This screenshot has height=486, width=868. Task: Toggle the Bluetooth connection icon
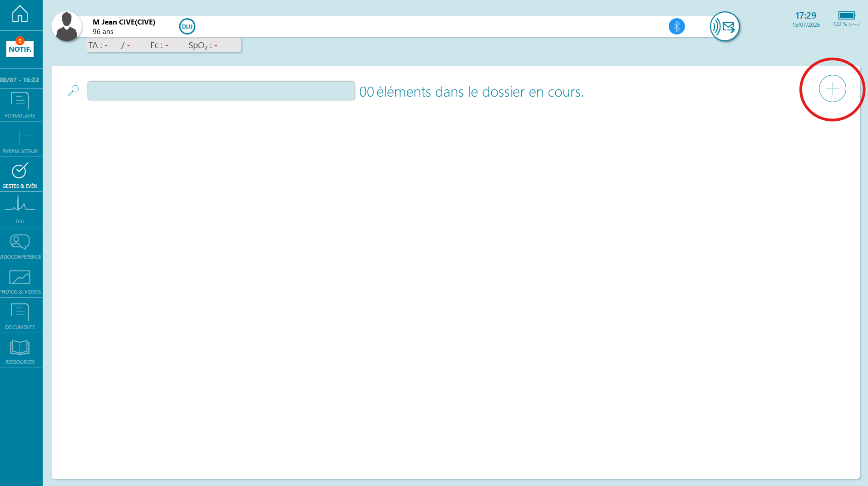(676, 26)
